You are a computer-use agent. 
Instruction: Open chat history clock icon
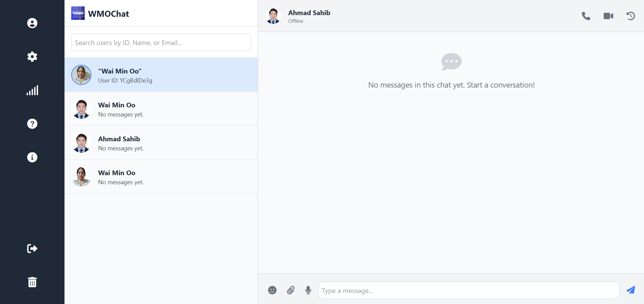631,16
